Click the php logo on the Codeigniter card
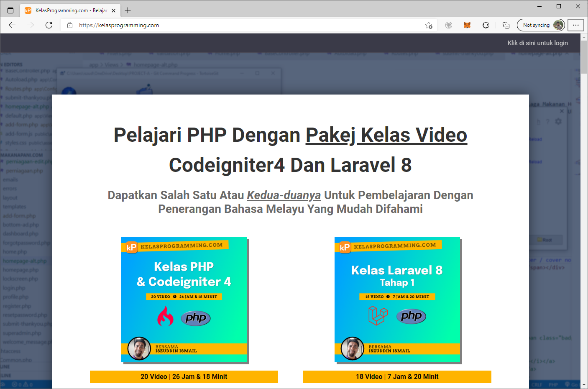Image resolution: width=588 pixels, height=389 pixels. pyautogui.click(x=196, y=318)
